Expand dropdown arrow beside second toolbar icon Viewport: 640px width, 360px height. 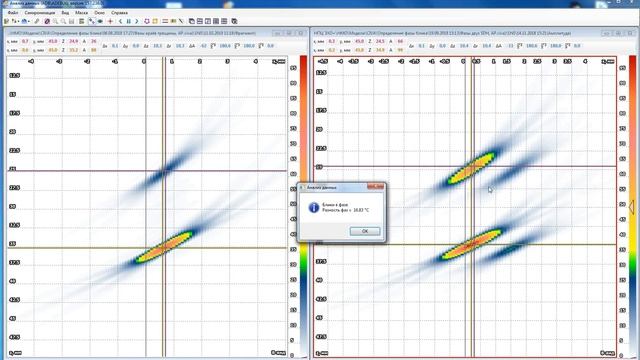pos(18,21)
